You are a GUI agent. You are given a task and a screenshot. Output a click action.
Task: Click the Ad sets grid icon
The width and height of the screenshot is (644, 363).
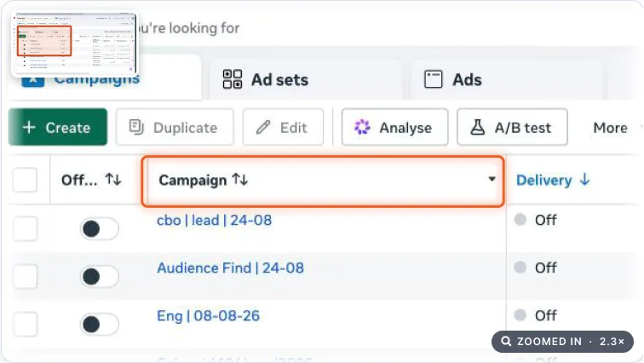(233, 79)
